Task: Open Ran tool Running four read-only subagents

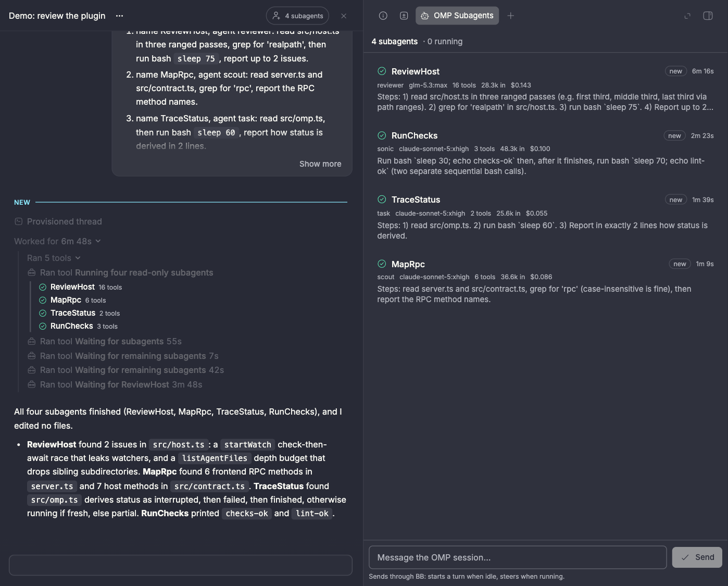Action: click(120, 272)
